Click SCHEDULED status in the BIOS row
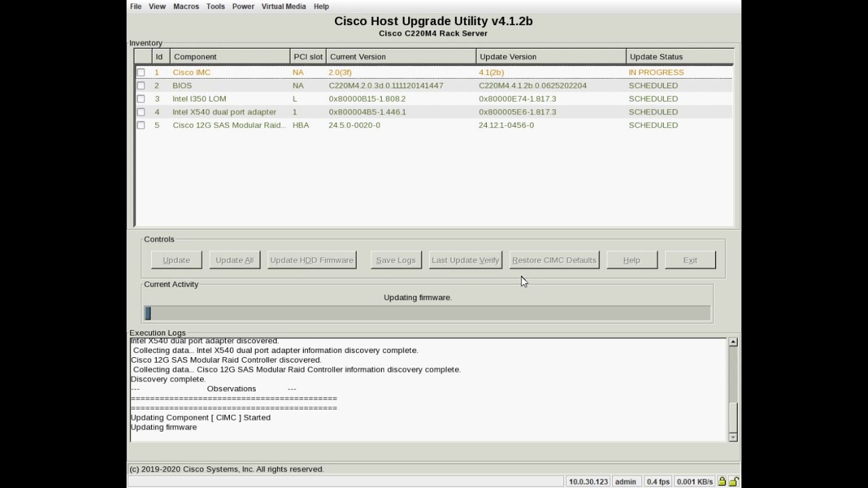The width and height of the screenshot is (868, 488). (653, 85)
